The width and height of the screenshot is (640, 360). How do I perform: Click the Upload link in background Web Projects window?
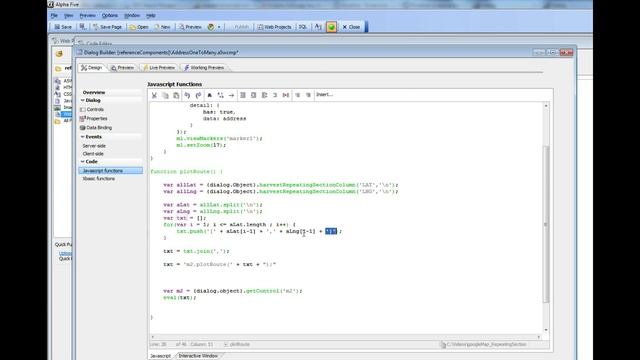click(65, 253)
